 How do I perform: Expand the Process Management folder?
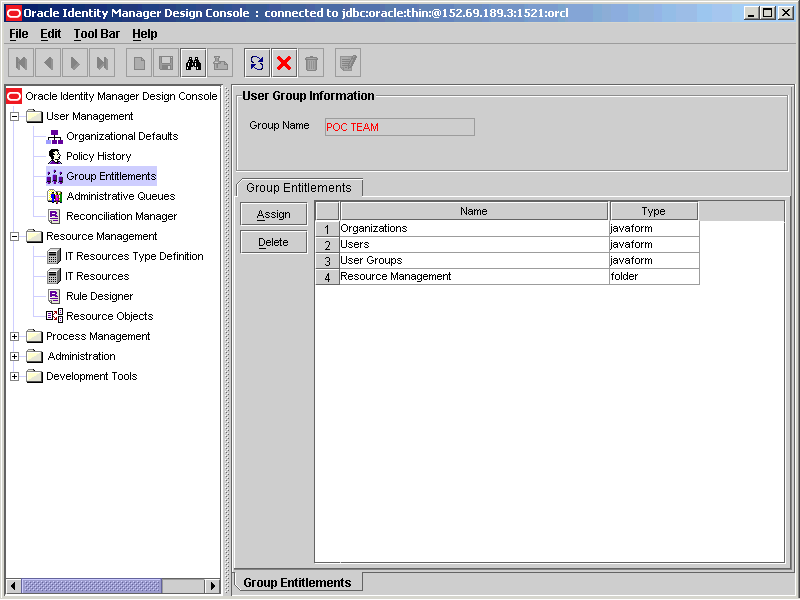13,336
